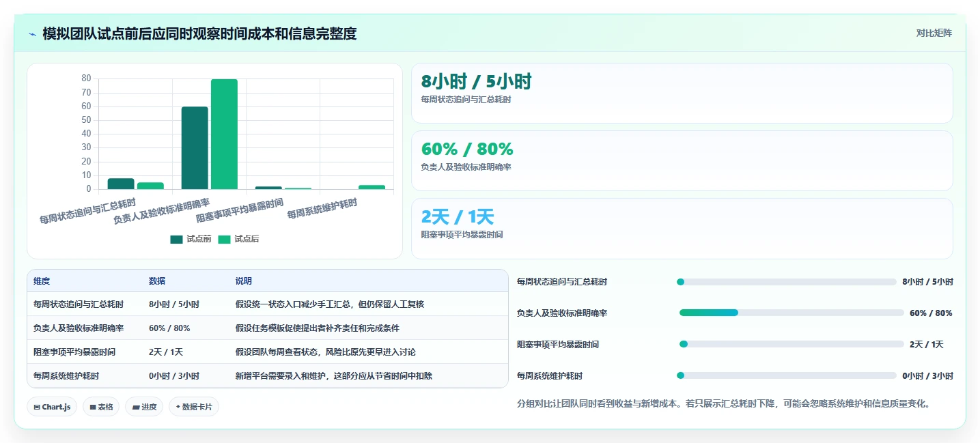Click the 数据 column header
980x443 pixels.
click(157, 281)
